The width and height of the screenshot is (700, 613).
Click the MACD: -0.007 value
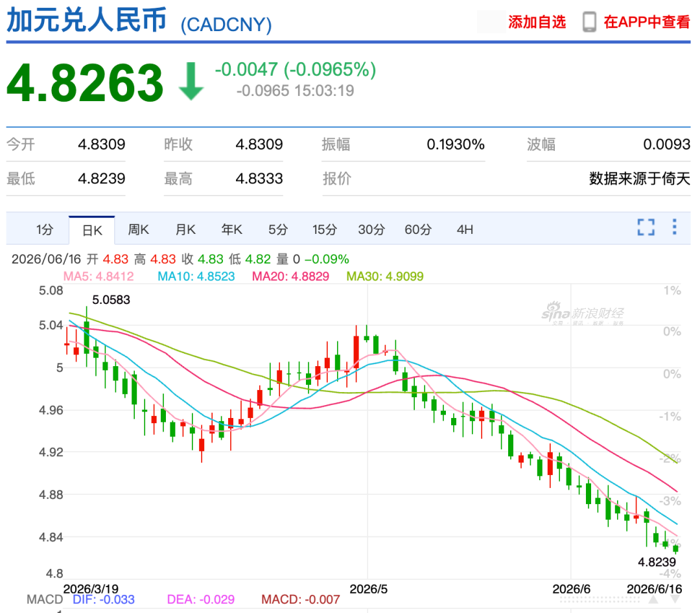[x=301, y=599]
